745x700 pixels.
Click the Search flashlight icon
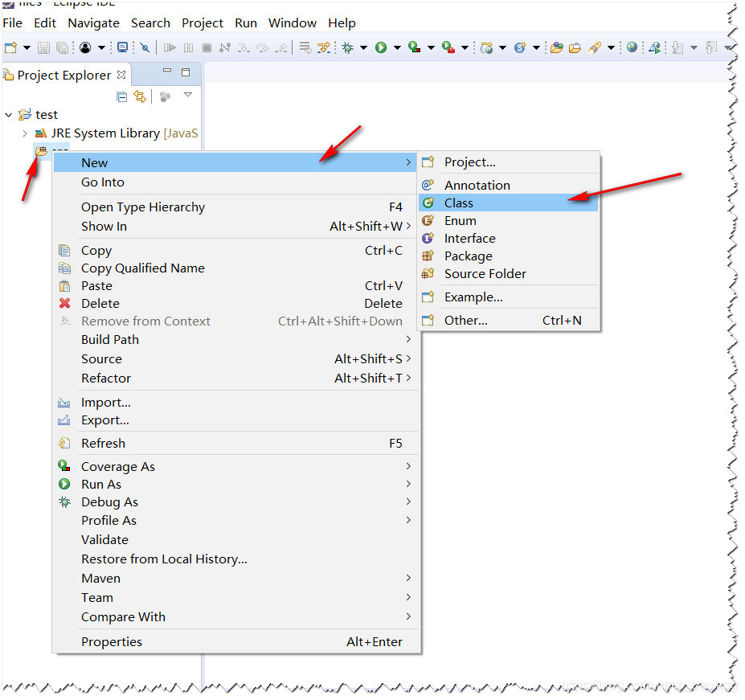(595, 47)
